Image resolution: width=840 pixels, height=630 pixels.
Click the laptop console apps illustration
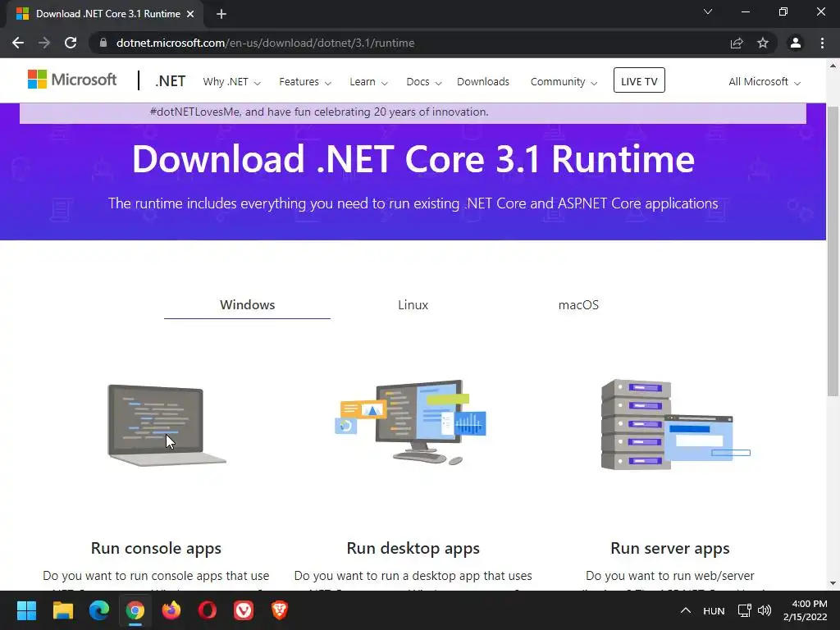point(167,426)
